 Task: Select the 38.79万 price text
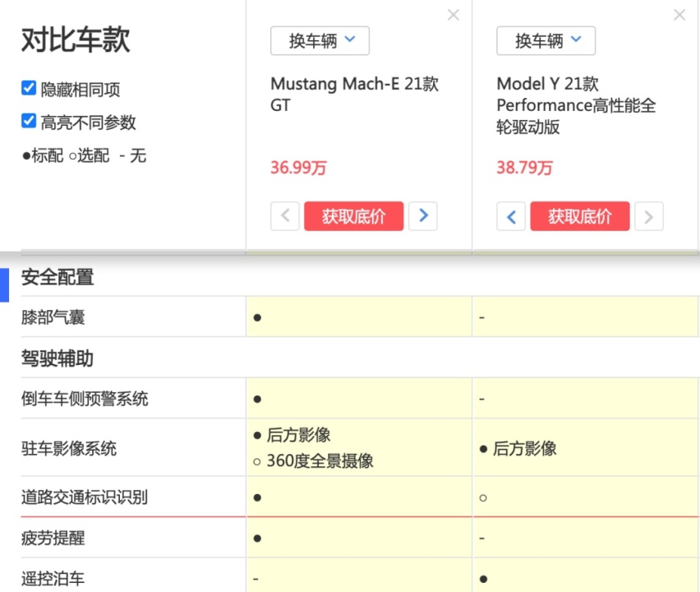pos(524,168)
